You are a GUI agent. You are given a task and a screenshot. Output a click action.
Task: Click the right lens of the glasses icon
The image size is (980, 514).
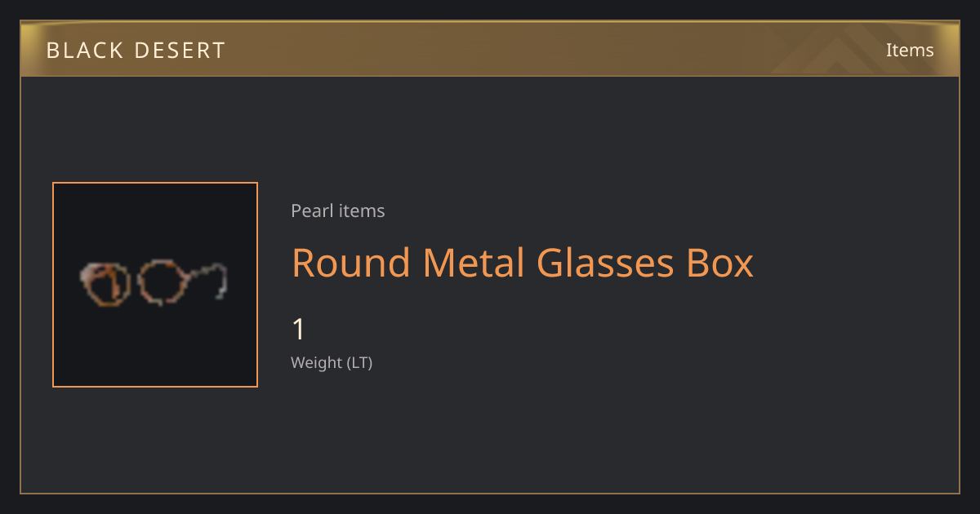click(x=163, y=282)
